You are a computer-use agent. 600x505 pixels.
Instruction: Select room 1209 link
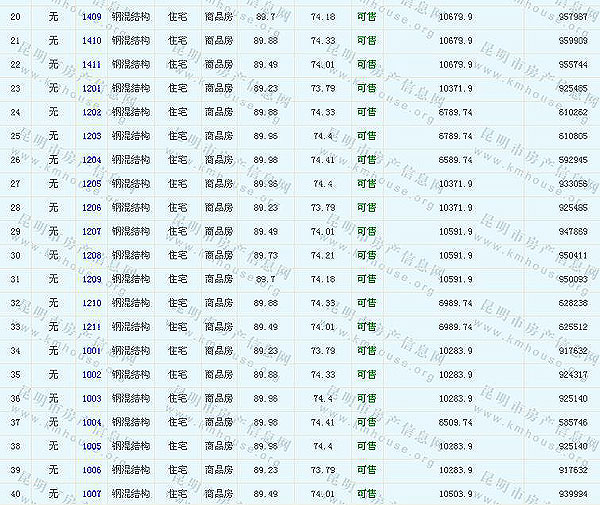(x=91, y=279)
